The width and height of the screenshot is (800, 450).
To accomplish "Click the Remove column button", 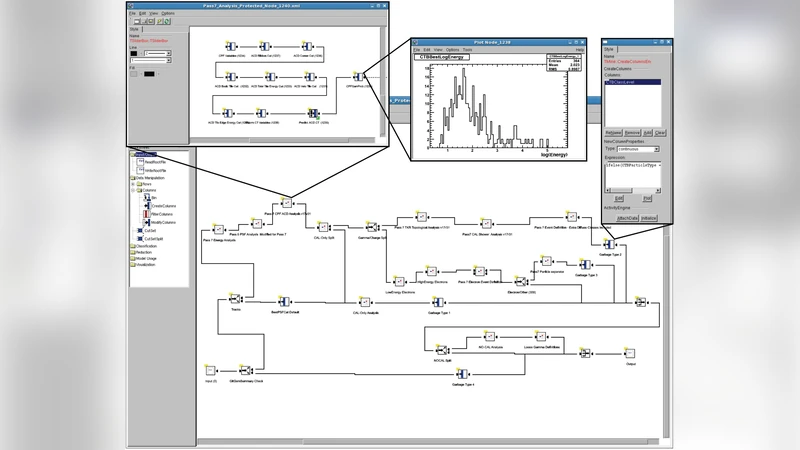I will 632,132.
